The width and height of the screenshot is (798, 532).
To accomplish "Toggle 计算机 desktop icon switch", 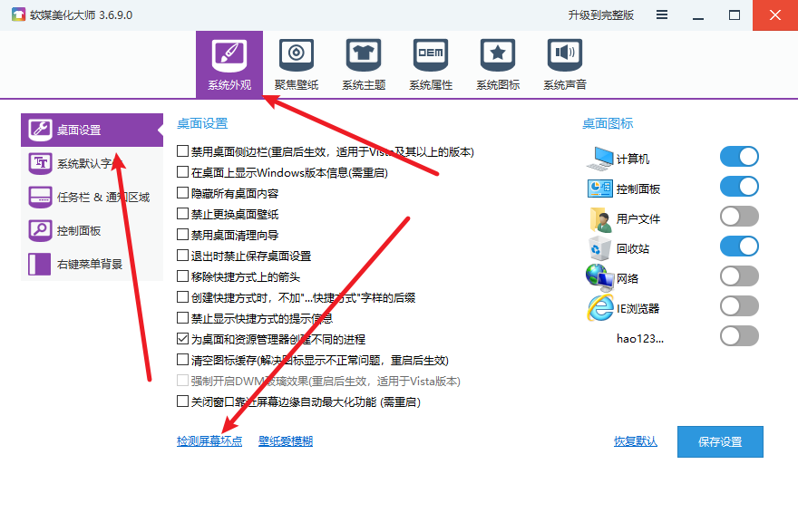I will click(739, 157).
